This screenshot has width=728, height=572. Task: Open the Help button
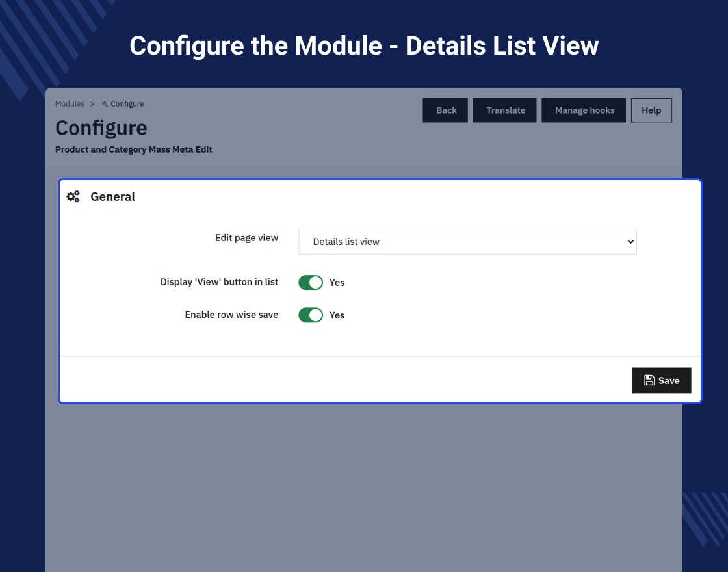(x=651, y=110)
